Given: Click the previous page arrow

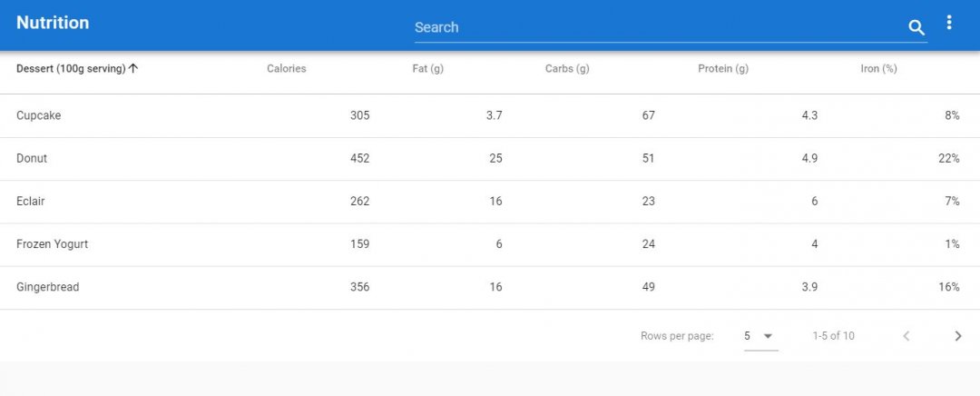Looking at the screenshot, I should 906,336.
